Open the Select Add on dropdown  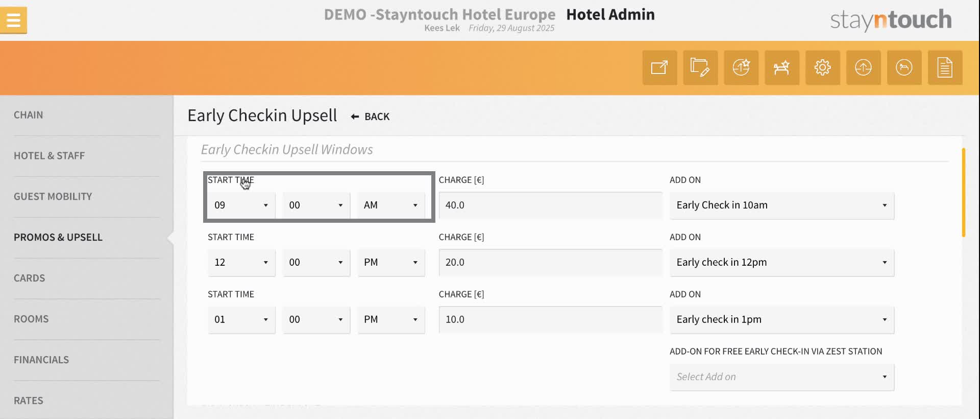tap(782, 377)
